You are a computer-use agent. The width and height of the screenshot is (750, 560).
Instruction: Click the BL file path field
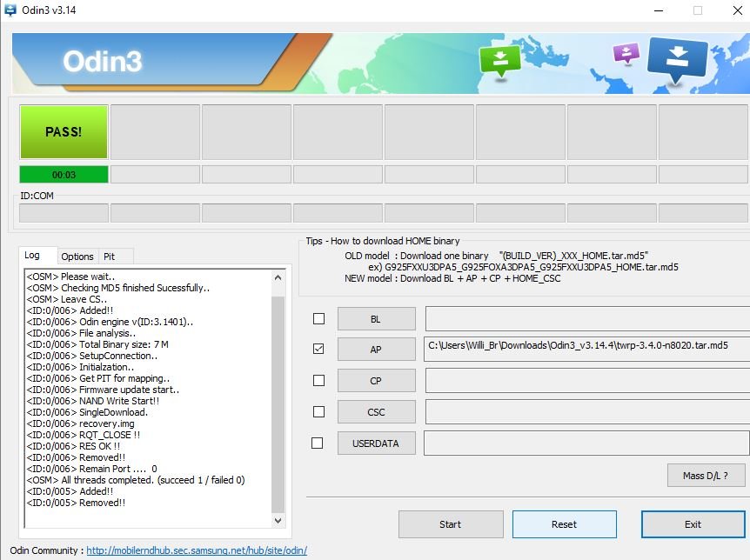(x=587, y=319)
